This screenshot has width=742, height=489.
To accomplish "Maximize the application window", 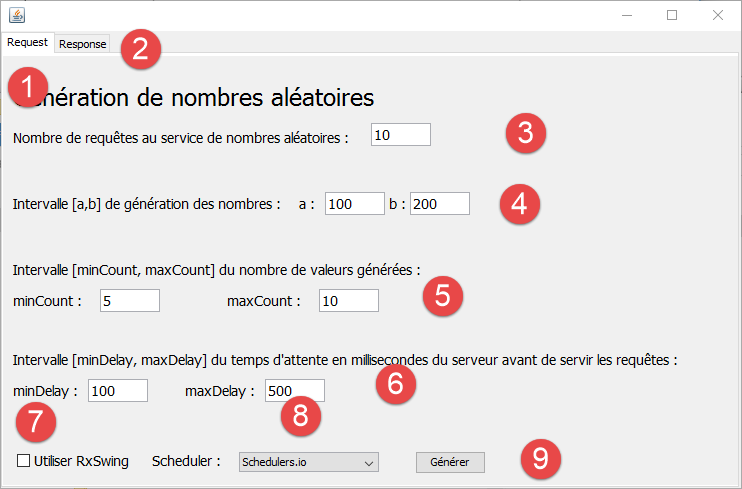I will [x=672, y=15].
